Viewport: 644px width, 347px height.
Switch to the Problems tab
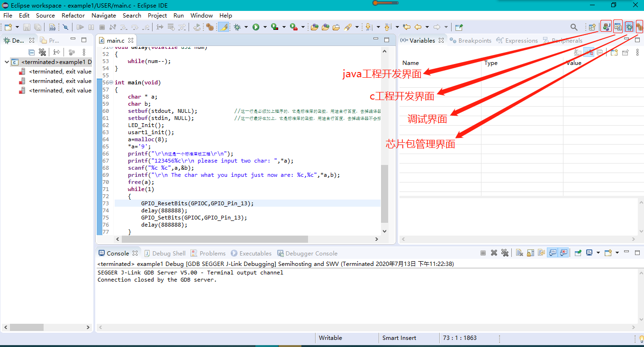coord(208,253)
